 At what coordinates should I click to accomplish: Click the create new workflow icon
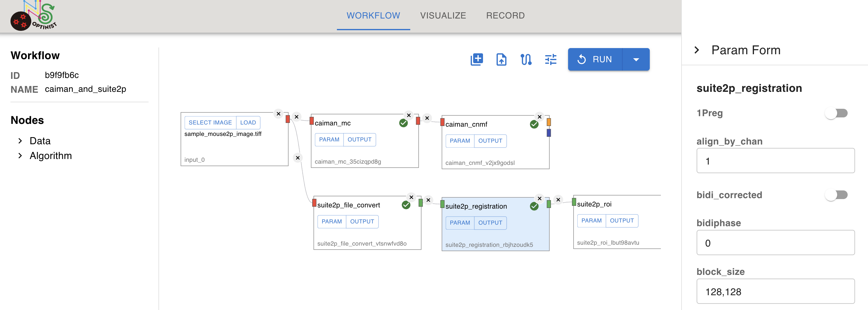[477, 60]
